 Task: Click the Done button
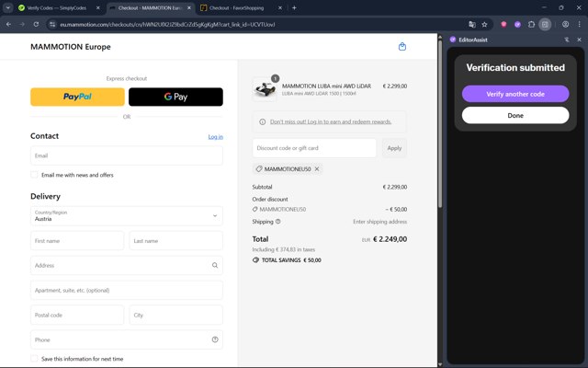515,115
